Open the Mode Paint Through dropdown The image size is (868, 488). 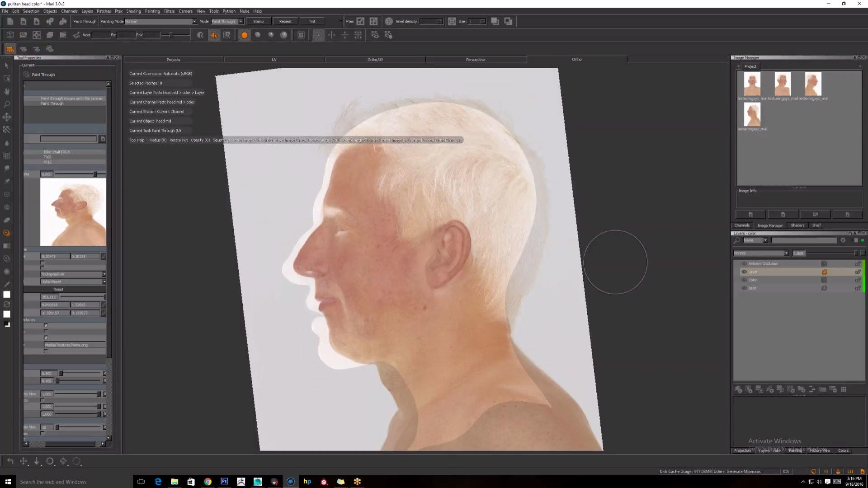[241, 21]
